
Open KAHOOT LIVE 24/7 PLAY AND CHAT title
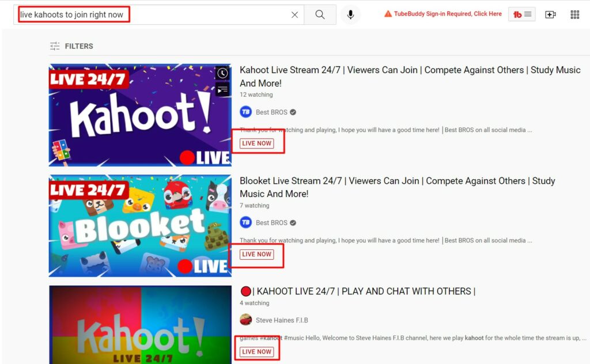point(357,291)
